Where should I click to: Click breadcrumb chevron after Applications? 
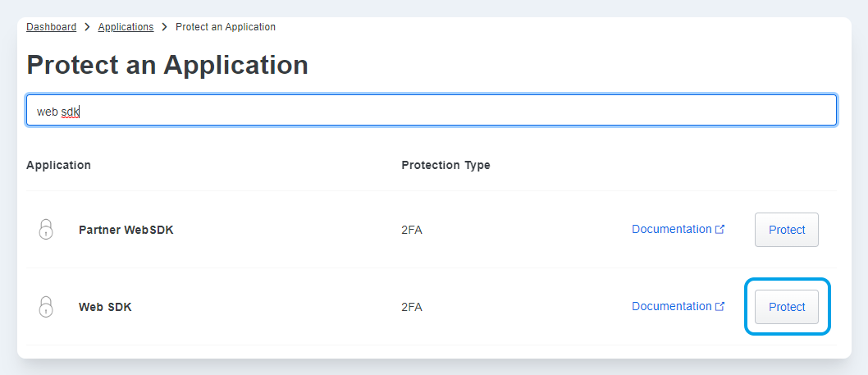click(x=165, y=27)
